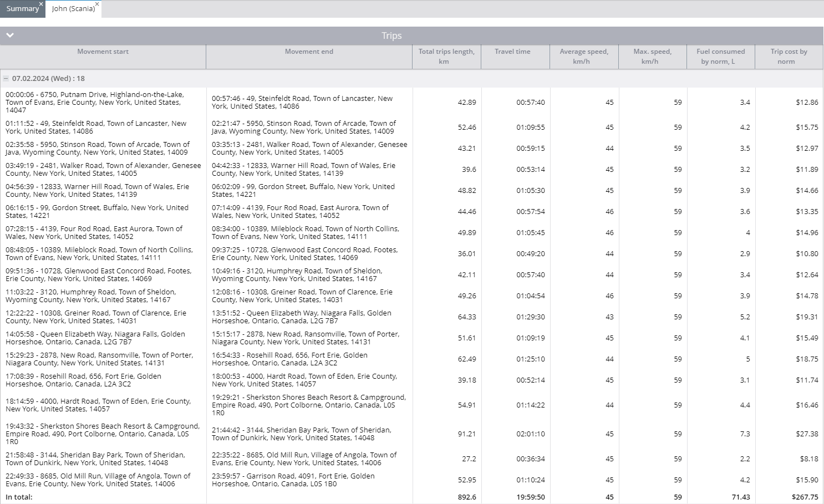This screenshot has height=504, width=824.
Task: Sort by Total trips length column
Action: 446,56
